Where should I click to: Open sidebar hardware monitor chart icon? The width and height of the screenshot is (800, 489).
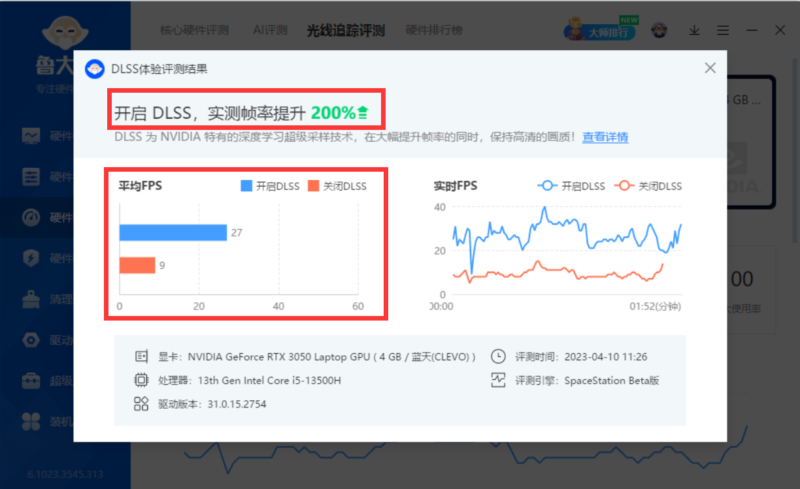pos(31,135)
